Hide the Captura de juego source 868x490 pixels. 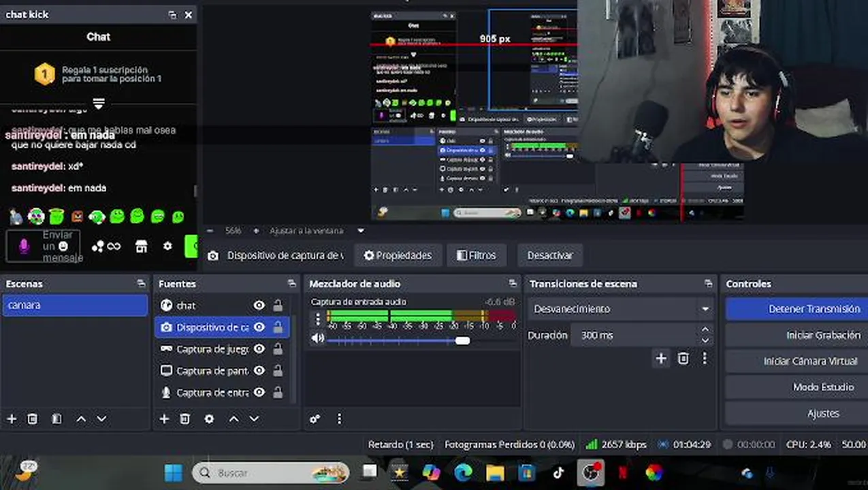259,349
